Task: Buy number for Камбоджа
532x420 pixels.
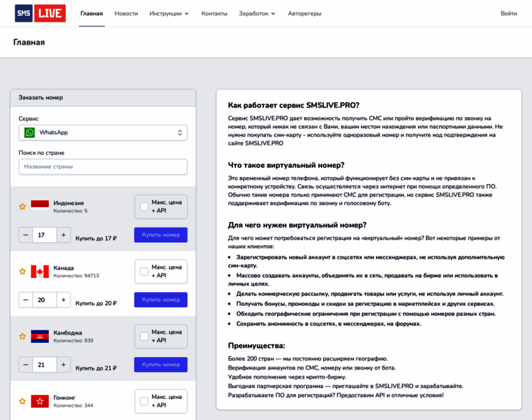Action: [161, 365]
